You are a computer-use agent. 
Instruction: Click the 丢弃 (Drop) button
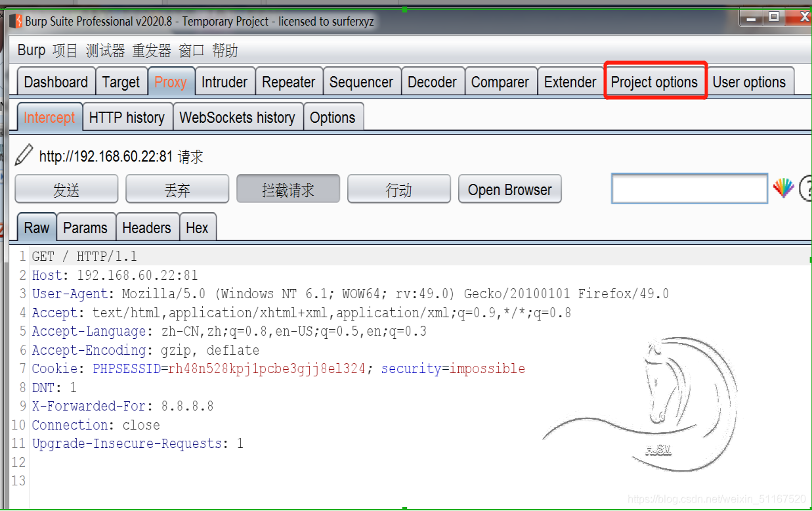point(177,189)
